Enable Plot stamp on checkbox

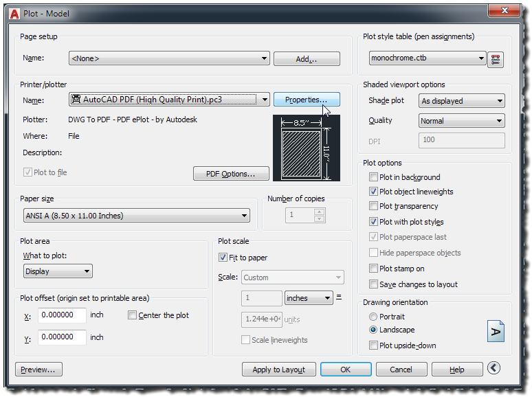tap(373, 269)
